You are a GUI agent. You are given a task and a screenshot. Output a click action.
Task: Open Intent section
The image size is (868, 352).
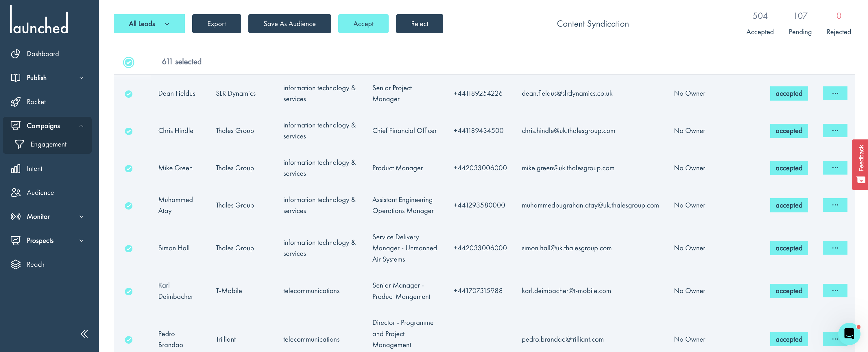(x=34, y=168)
